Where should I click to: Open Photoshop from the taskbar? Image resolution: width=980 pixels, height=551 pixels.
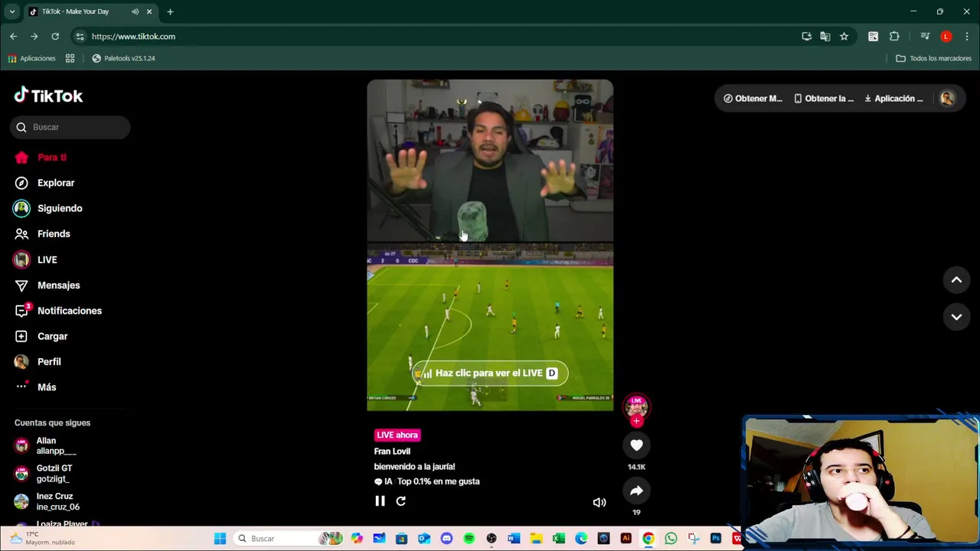point(716,539)
